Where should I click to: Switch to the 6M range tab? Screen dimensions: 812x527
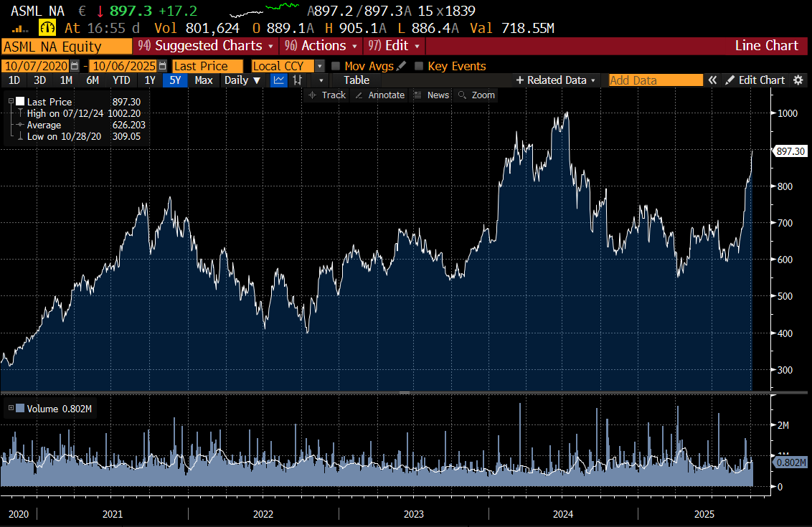pos(93,80)
